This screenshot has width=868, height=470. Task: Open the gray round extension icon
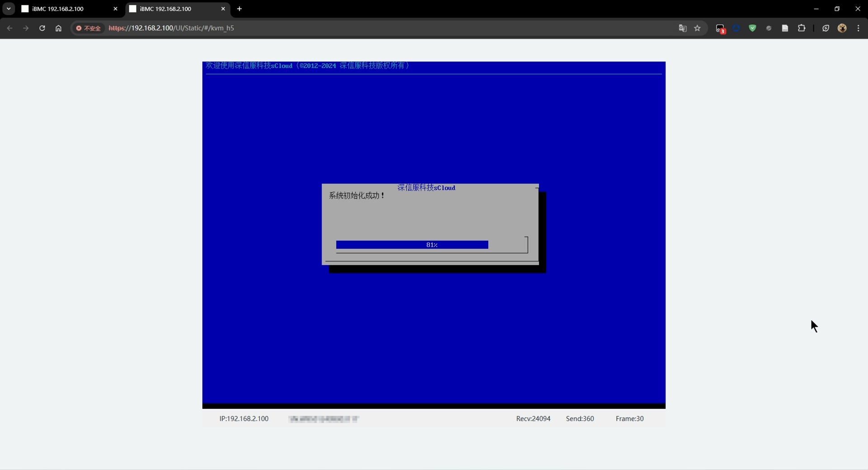click(769, 28)
